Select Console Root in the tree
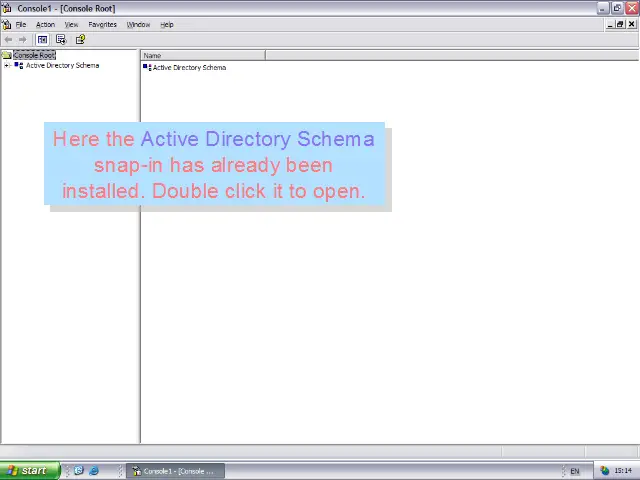The height and width of the screenshot is (480, 640). (33, 55)
